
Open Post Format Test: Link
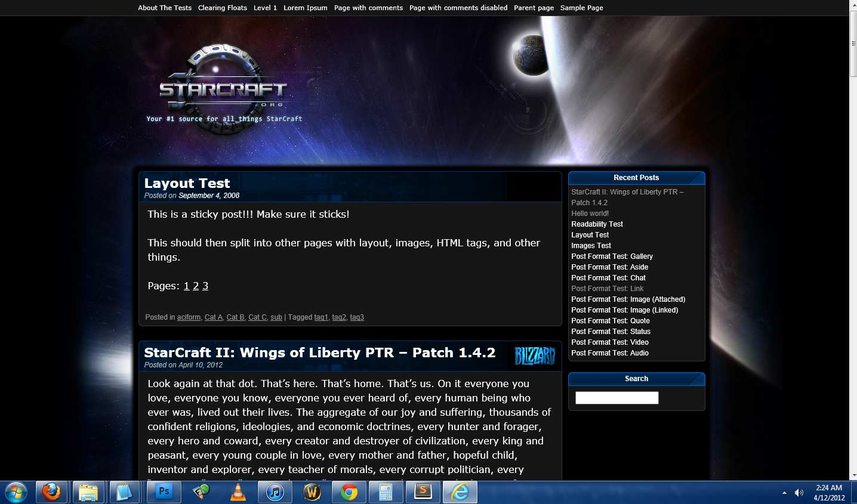pyautogui.click(x=608, y=289)
